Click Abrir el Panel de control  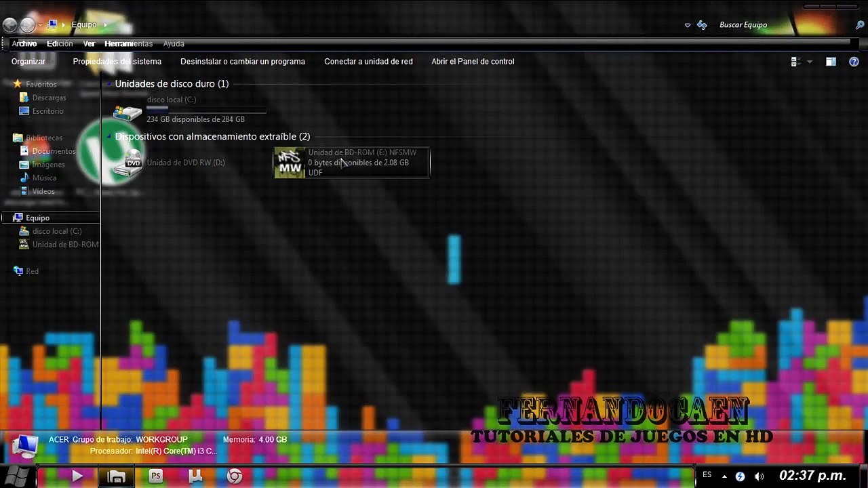[x=473, y=61]
